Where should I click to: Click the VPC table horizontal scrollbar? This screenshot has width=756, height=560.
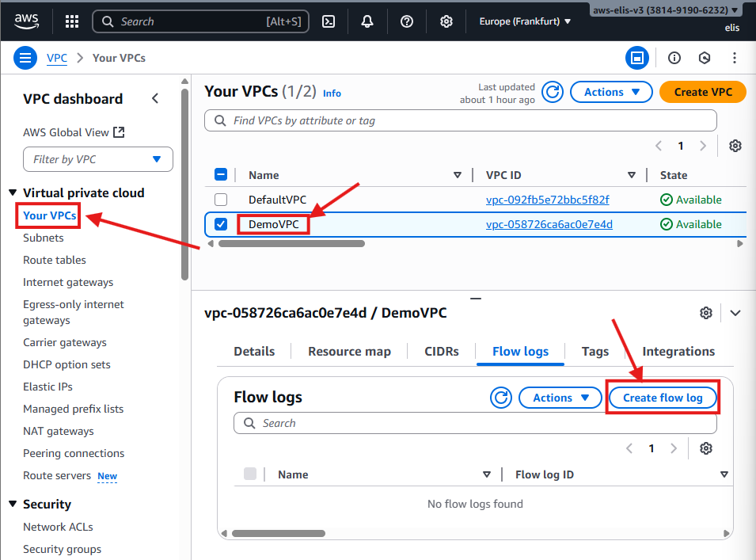tap(291, 244)
